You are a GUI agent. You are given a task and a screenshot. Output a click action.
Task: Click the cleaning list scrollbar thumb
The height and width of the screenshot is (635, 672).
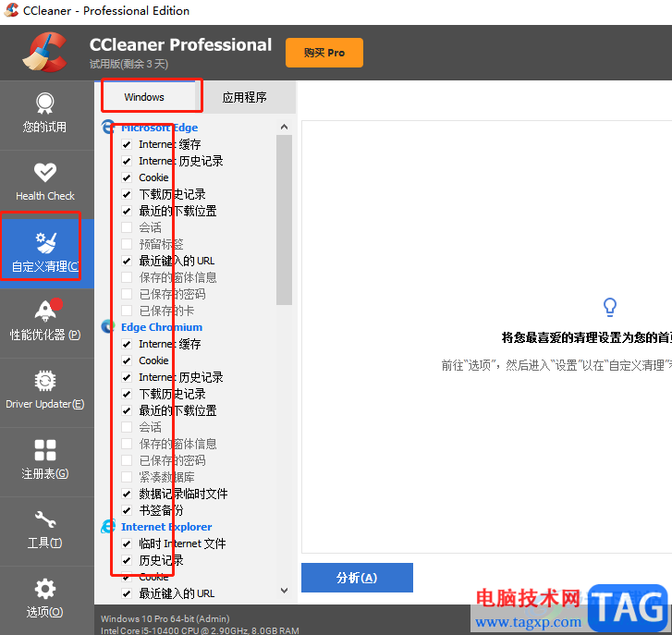point(284,220)
